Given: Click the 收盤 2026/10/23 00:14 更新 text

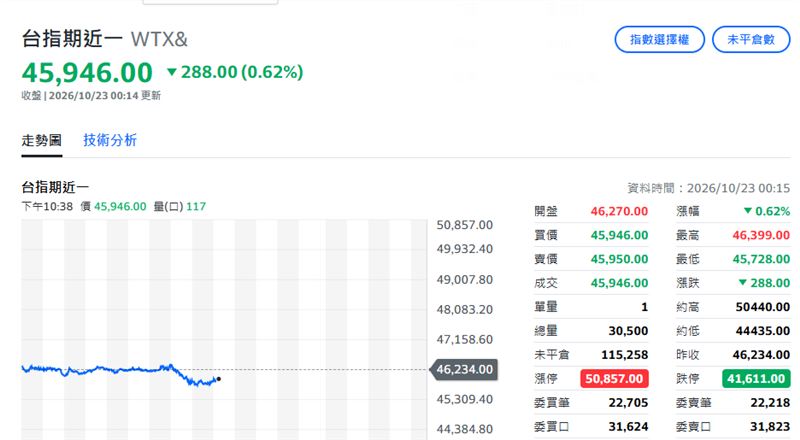Looking at the screenshot, I should tap(91, 95).
